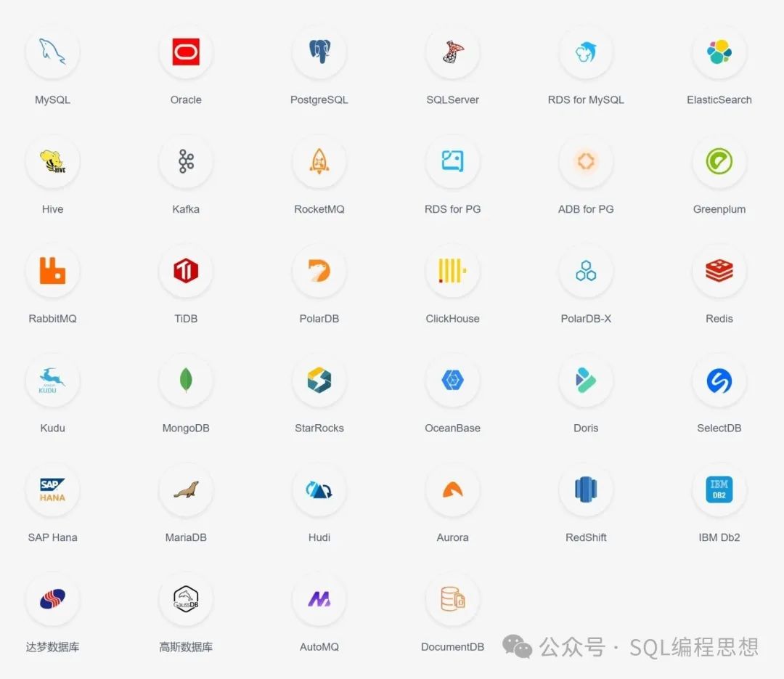Click the SQLServer label
This screenshot has width=784, height=679.
pyautogui.click(x=452, y=100)
